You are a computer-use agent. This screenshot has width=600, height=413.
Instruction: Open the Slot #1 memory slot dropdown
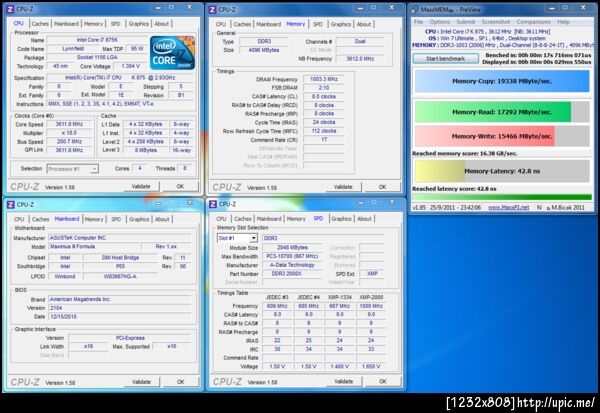(x=237, y=238)
